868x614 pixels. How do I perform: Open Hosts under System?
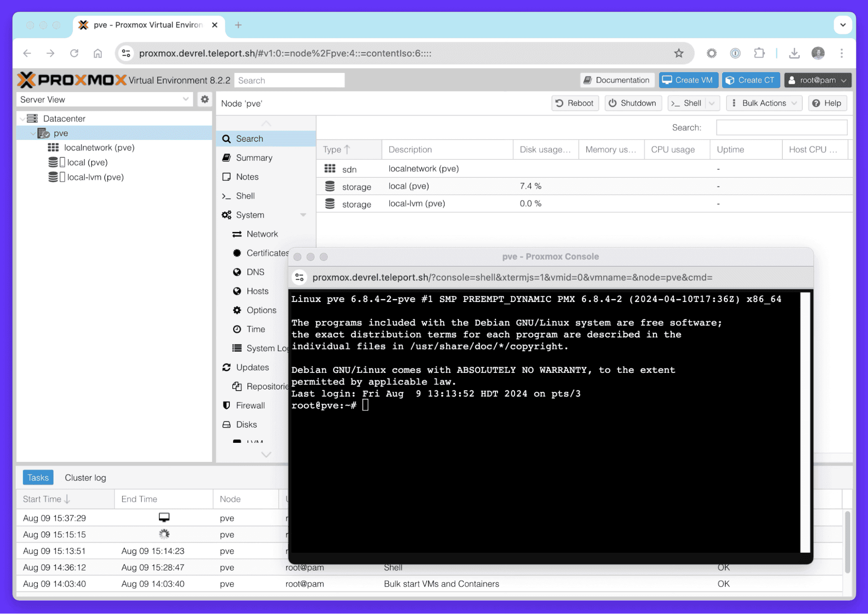tap(257, 291)
